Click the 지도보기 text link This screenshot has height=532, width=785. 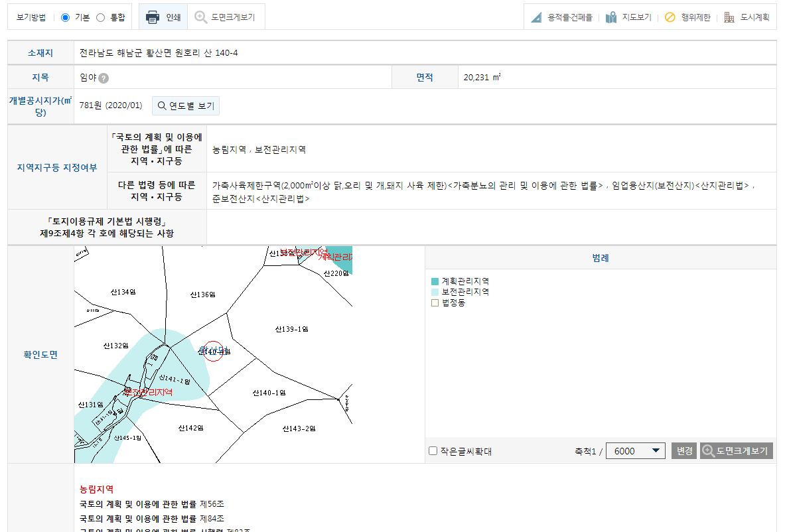pos(637,17)
